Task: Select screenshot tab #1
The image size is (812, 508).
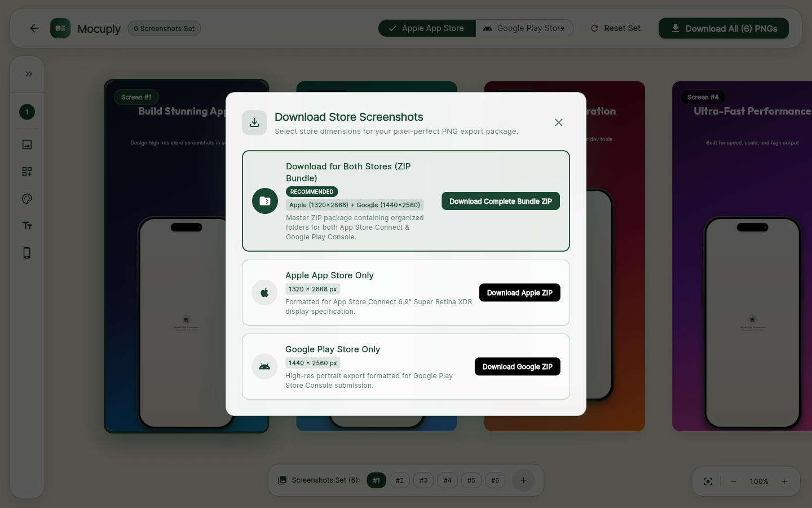Action: pyautogui.click(x=376, y=480)
